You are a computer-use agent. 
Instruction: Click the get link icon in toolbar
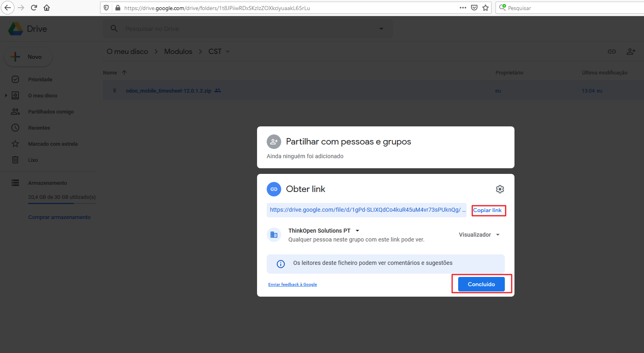[x=611, y=52]
